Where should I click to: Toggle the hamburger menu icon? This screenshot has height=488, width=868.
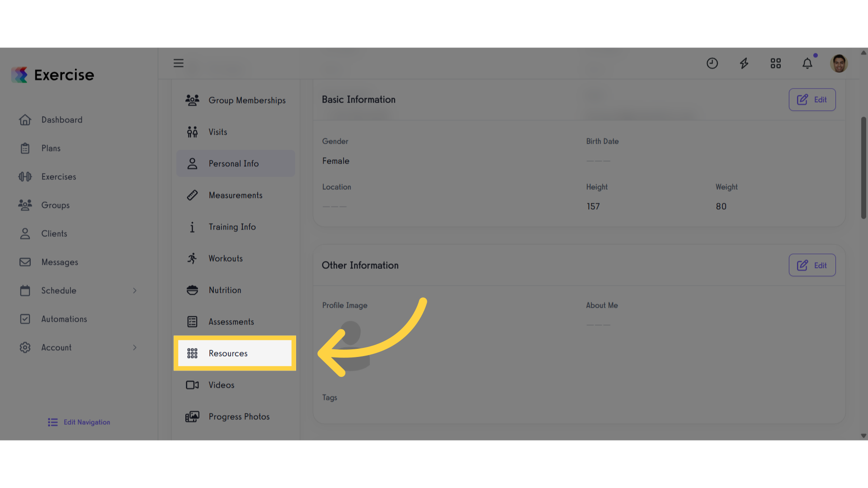point(179,63)
